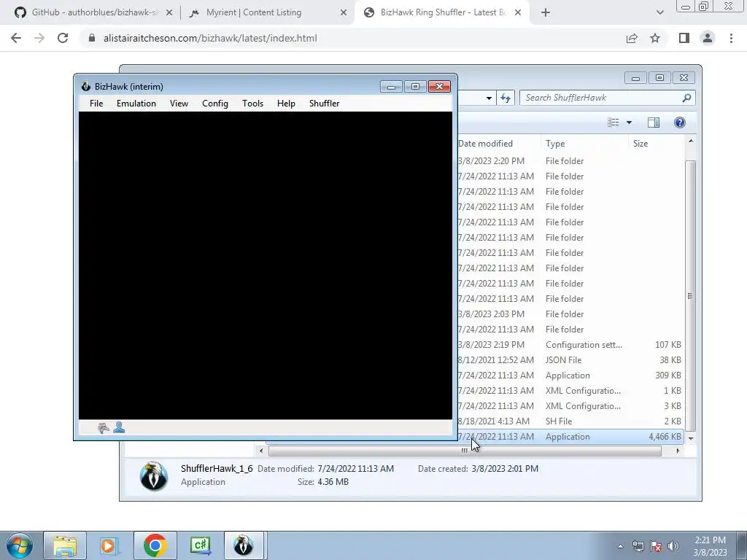Select the SH File row
The width and height of the screenshot is (747, 560).
570,421
